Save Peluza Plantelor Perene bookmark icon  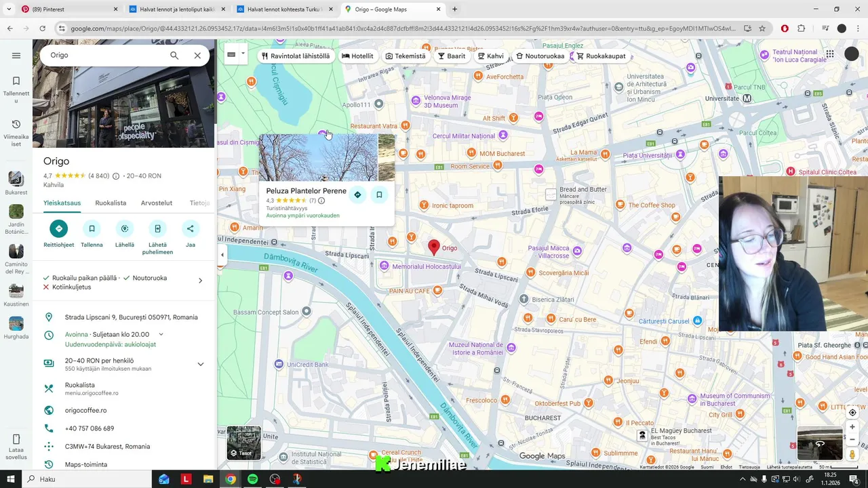point(379,195)
